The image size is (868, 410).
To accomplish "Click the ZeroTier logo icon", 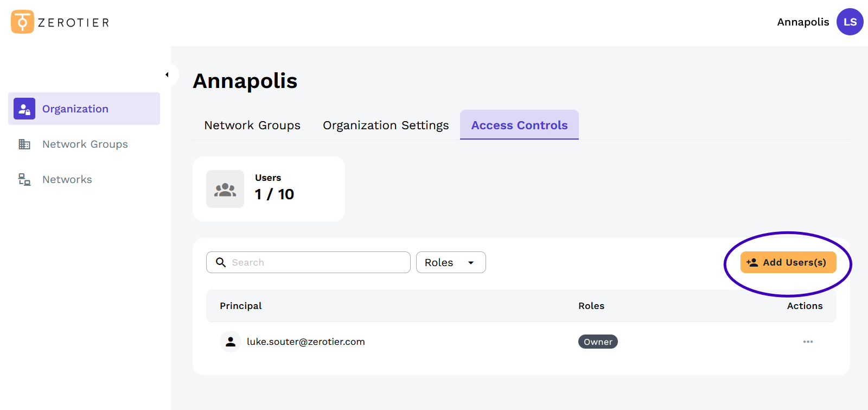I will [x=22, y=22].
